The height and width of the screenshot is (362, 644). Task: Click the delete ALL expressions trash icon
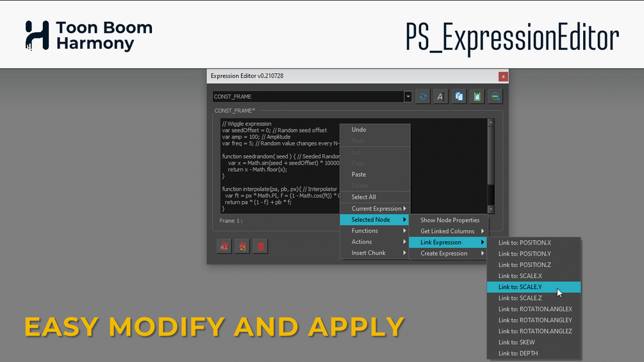pyautogui.click(x=224, y=246)
